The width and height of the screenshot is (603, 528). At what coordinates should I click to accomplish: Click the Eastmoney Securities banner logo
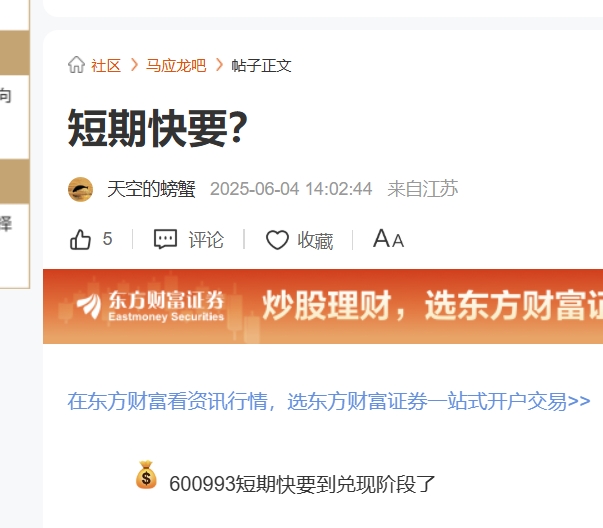point(150,306)
